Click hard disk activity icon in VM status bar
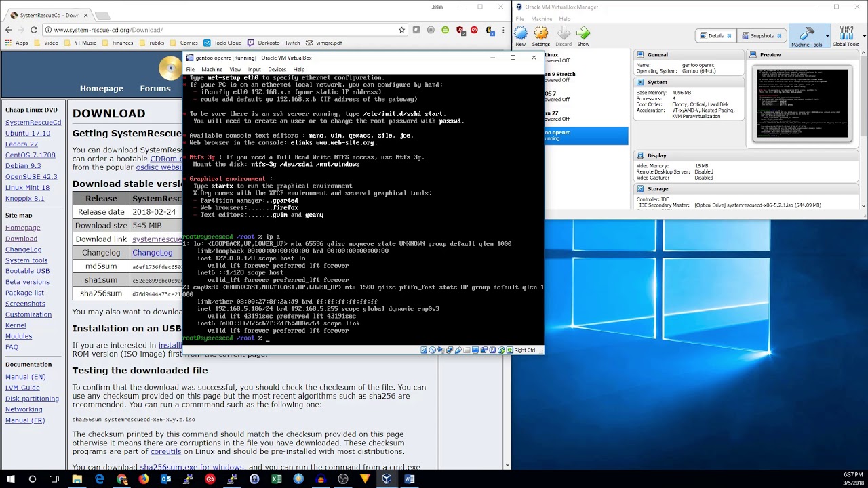 click(424, 350)
